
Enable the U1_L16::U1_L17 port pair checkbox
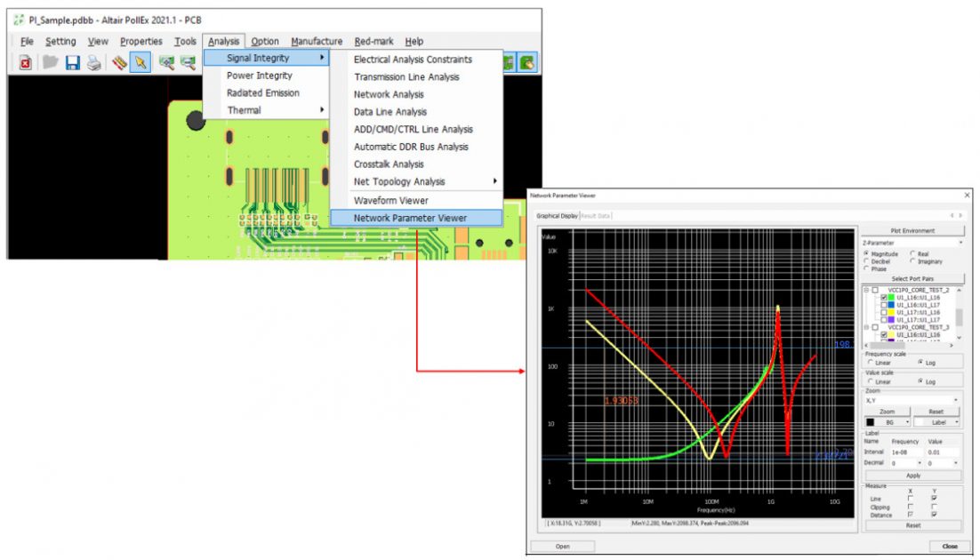[884, 305]
